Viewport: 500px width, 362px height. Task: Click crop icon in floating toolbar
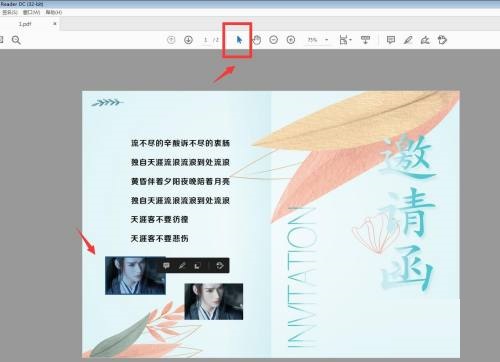coord(197,266)
